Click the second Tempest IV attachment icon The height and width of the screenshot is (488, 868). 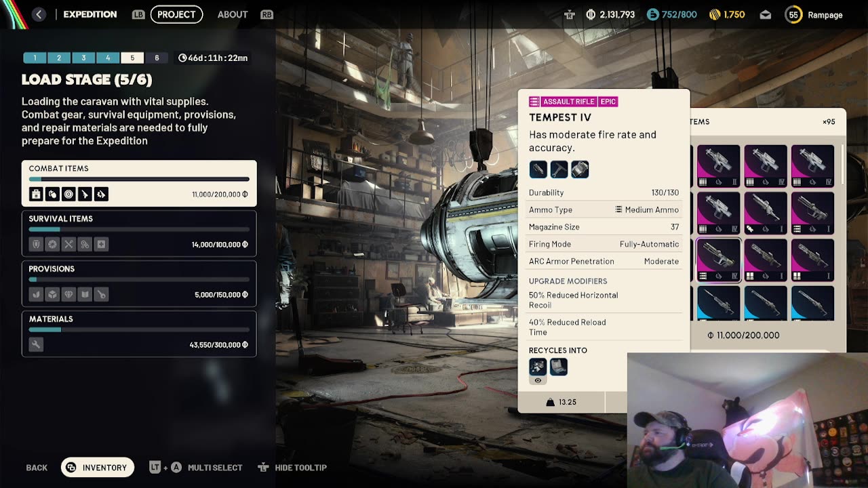[559, 169]
